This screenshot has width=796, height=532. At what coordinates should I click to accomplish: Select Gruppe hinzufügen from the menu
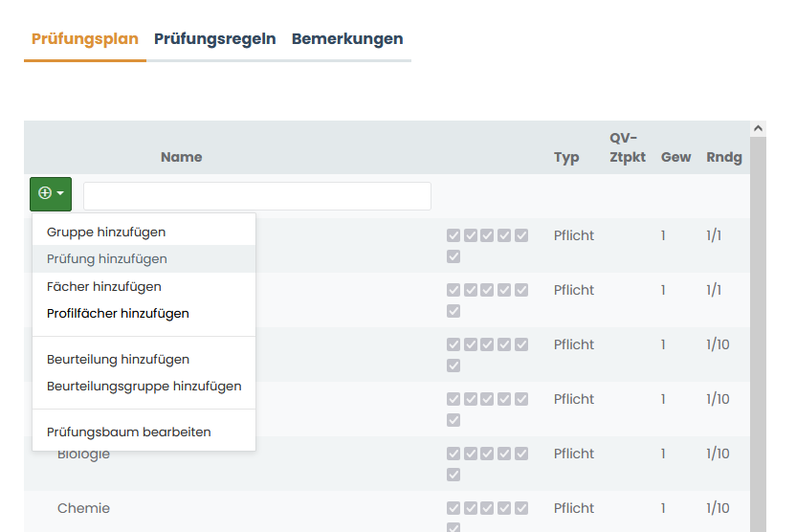click(x=144, y=232)
